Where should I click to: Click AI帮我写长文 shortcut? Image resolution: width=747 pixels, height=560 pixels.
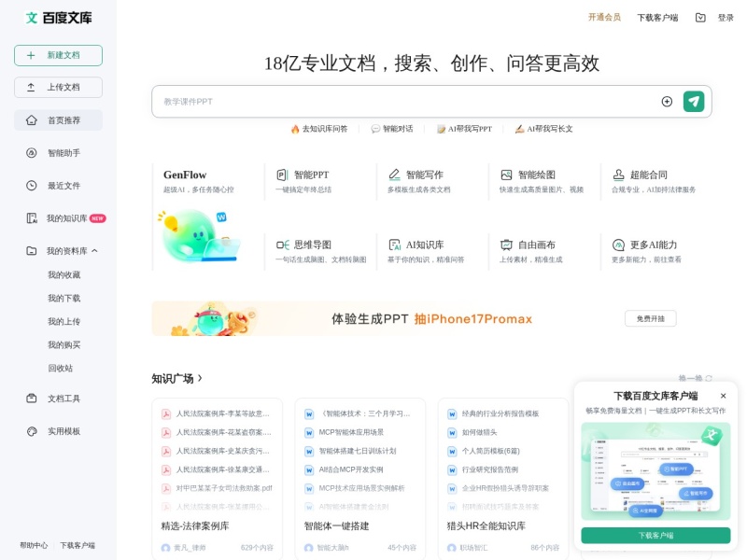tap(544, 129)
